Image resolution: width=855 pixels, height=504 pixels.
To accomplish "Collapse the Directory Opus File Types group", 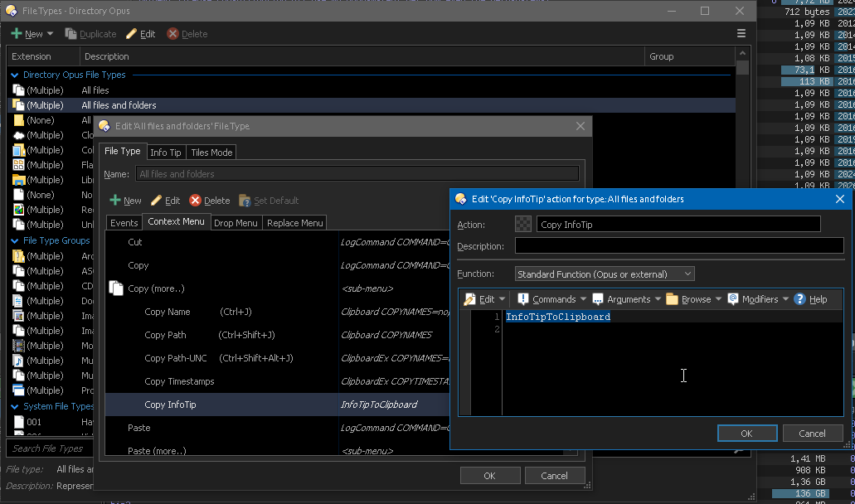I will [x=15, y=75].
